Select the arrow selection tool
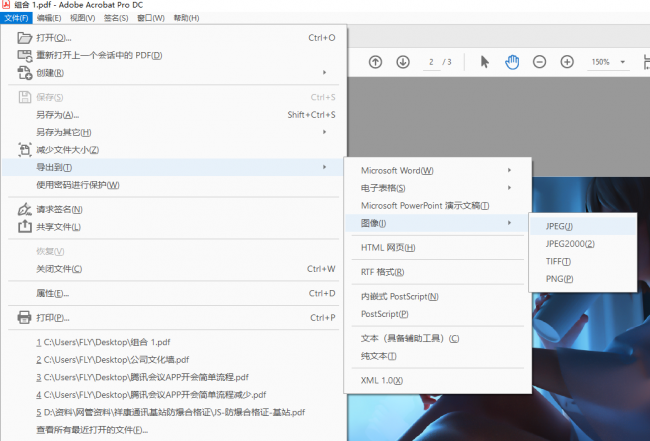Screen dimensions: 650x441 coord(485,62)
